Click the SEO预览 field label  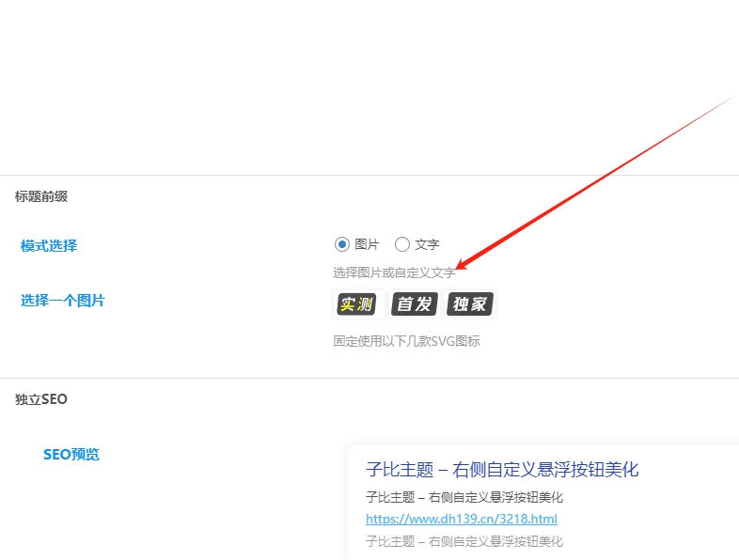[71, 455]
